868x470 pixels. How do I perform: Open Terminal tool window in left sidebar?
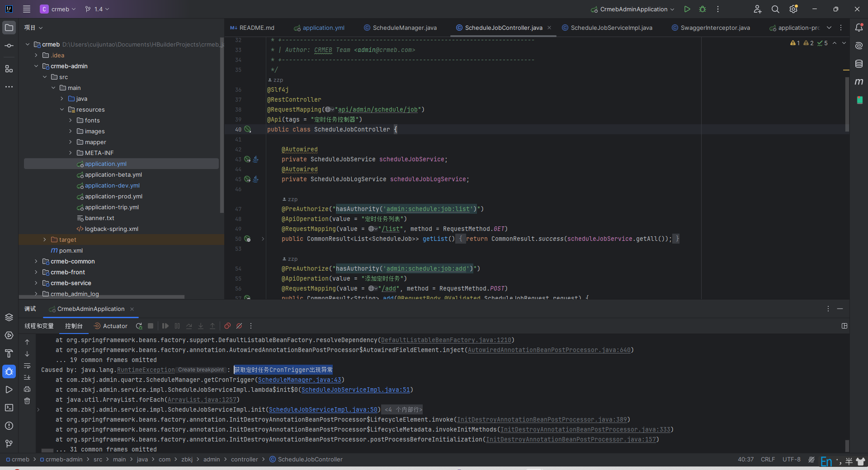9,408
